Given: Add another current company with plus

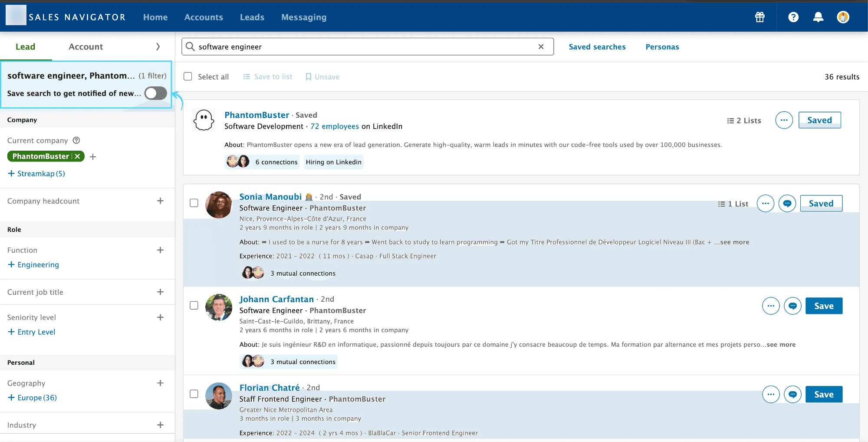Looking at the screenshot, I should 93,157.
